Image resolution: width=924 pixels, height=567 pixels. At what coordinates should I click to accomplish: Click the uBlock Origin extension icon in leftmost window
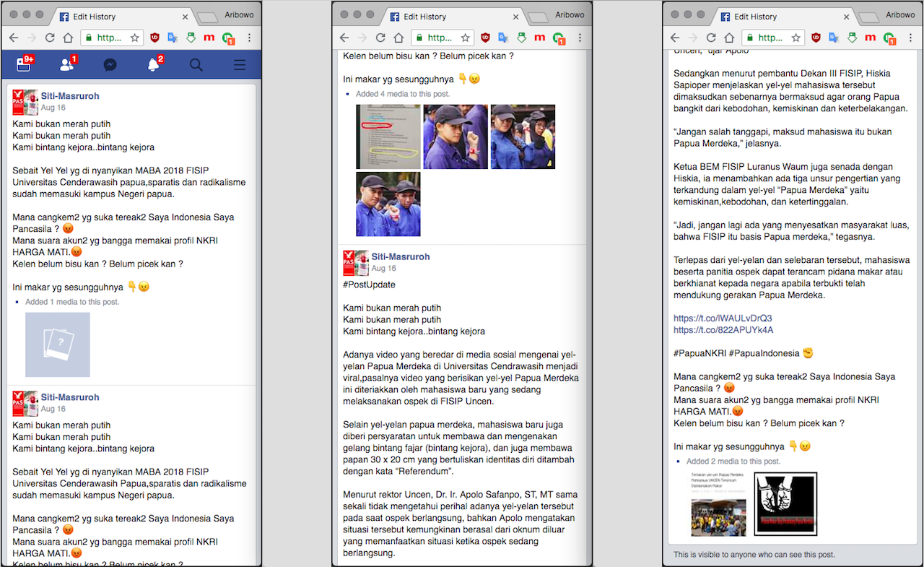[154, 38]
